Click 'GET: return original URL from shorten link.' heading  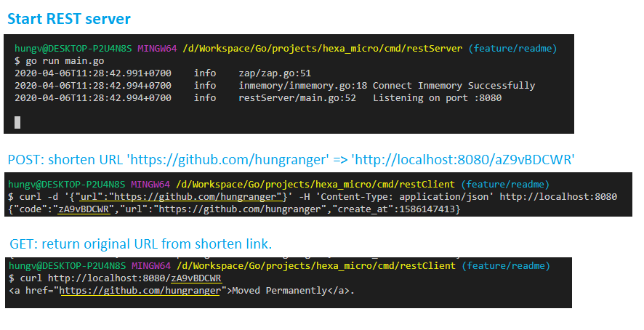coord(140,244)
